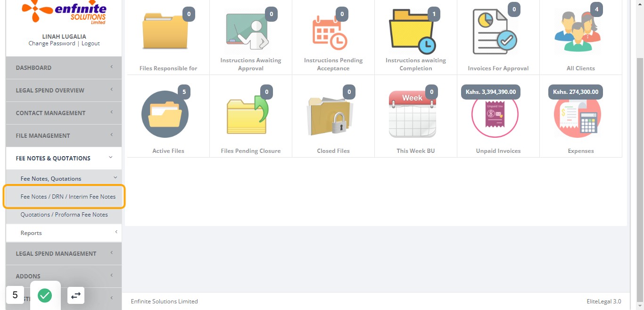Open the CONTACT MANAGEMENT menu
644x310 pixels.
(x=64, y=113)
